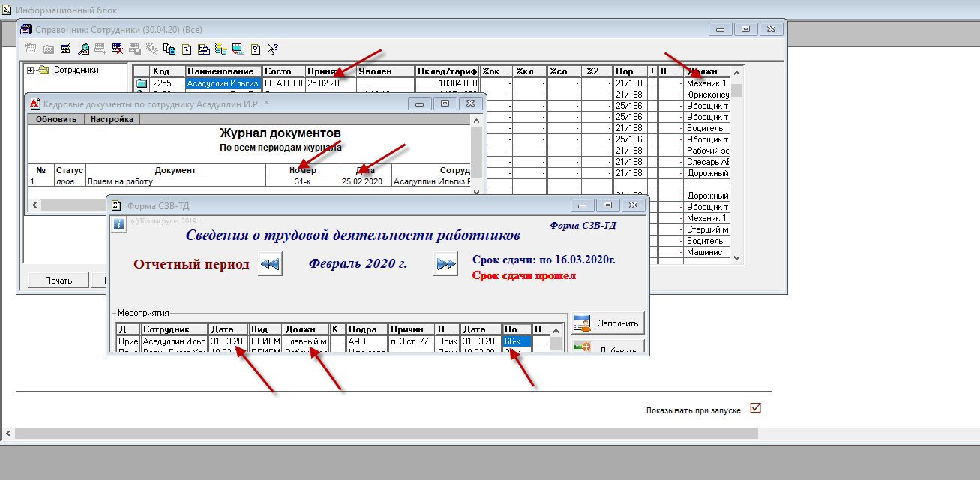This screenshot has width=980, height=480.
Task: Click the Механик 1 position in first row
Action: click(708, 83)
